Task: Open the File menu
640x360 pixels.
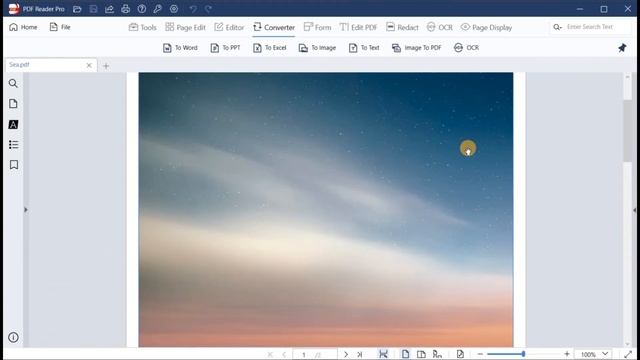Action: [60, 27]
